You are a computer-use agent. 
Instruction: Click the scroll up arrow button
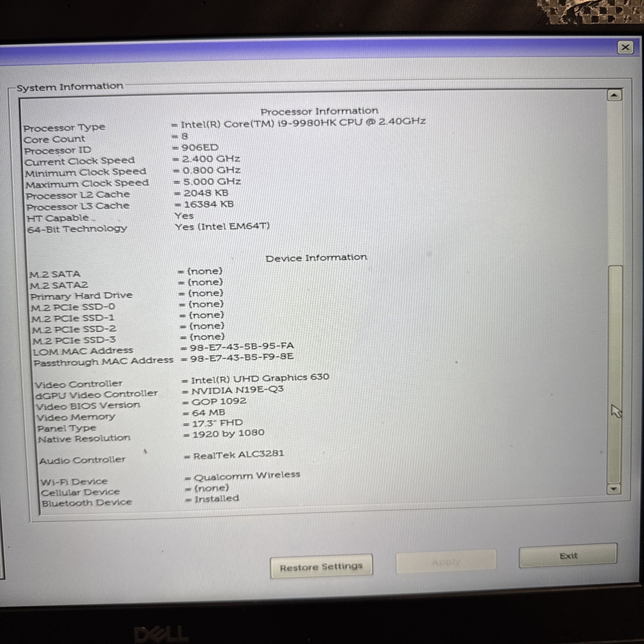click(x=614, y=95)
